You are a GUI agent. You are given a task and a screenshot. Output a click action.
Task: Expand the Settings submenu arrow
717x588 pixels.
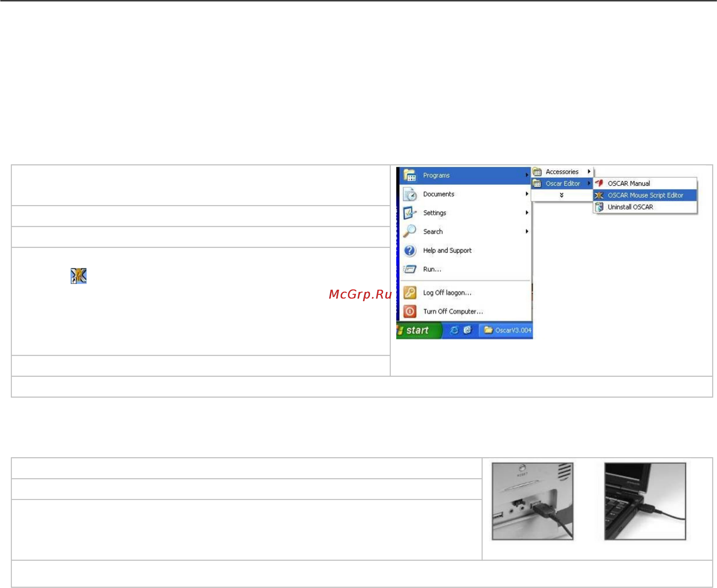click(x=527, y=213)
